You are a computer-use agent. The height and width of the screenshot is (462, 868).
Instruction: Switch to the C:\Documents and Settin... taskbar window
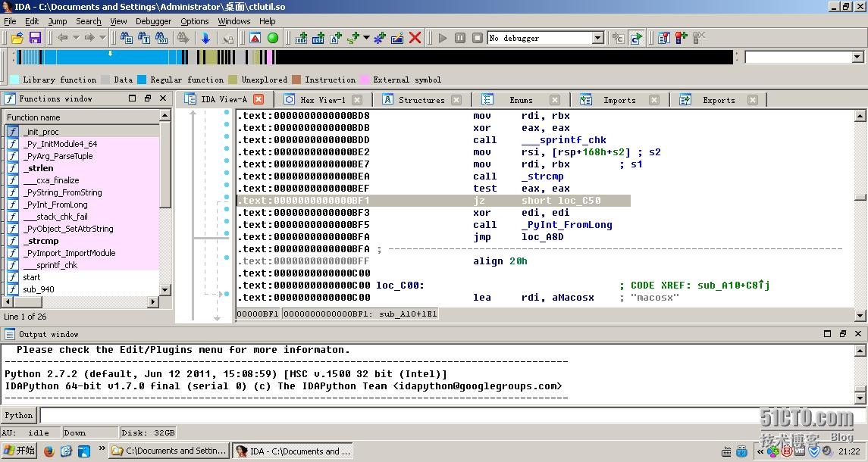[x=169, y=451]
